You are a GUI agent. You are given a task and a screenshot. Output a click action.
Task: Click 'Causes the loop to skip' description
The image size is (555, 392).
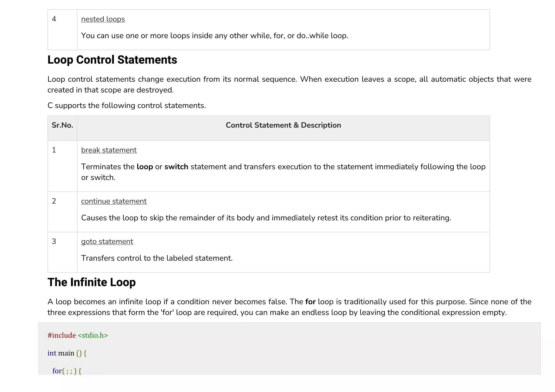click(266, 218)
